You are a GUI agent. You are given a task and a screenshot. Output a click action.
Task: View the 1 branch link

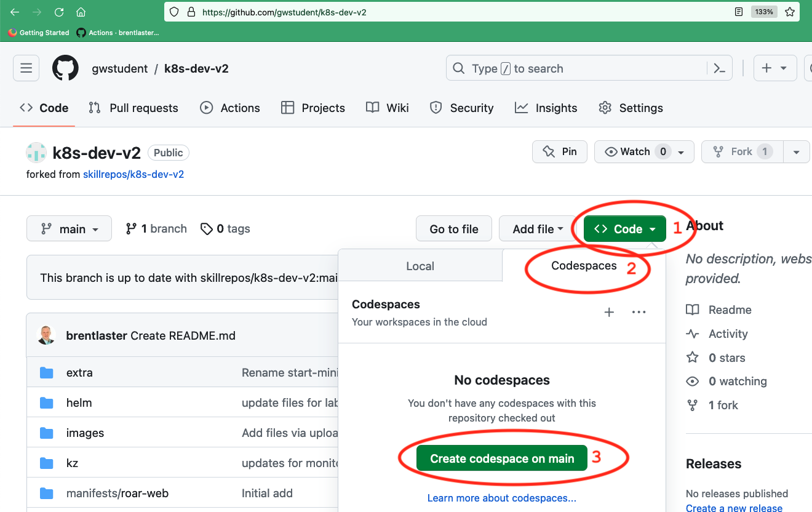156,229
